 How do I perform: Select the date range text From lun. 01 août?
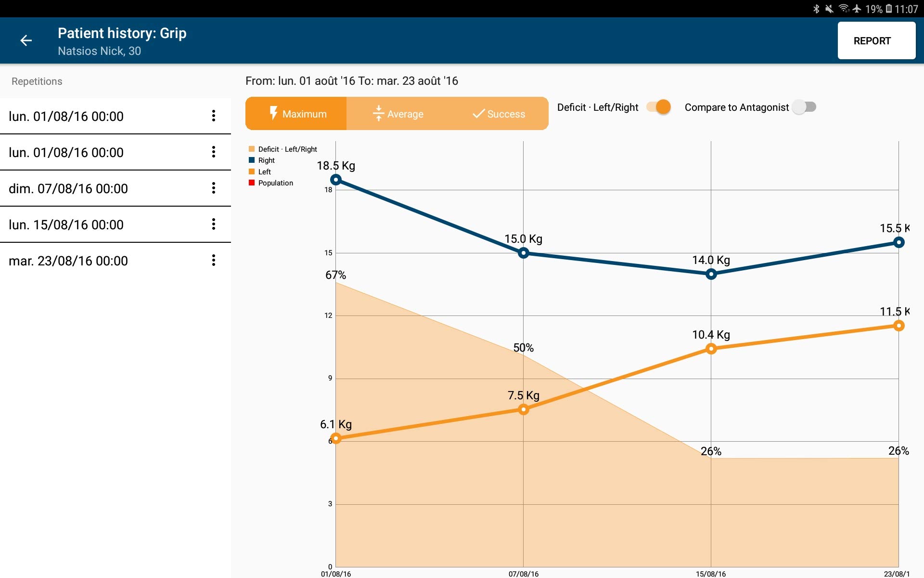[351, 81]
